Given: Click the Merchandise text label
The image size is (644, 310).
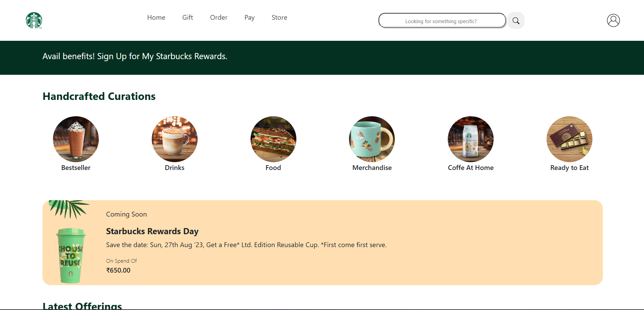Looking at the screenshot, I should click(372, 168).
